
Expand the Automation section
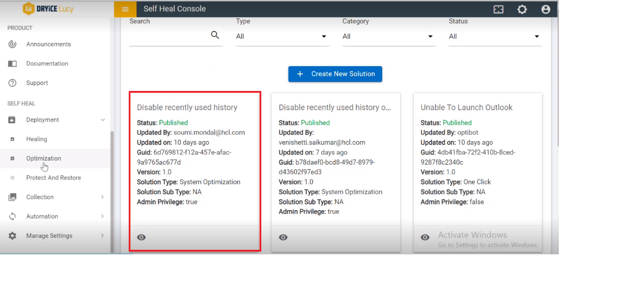pyautogui.click(x=43, y=216)
